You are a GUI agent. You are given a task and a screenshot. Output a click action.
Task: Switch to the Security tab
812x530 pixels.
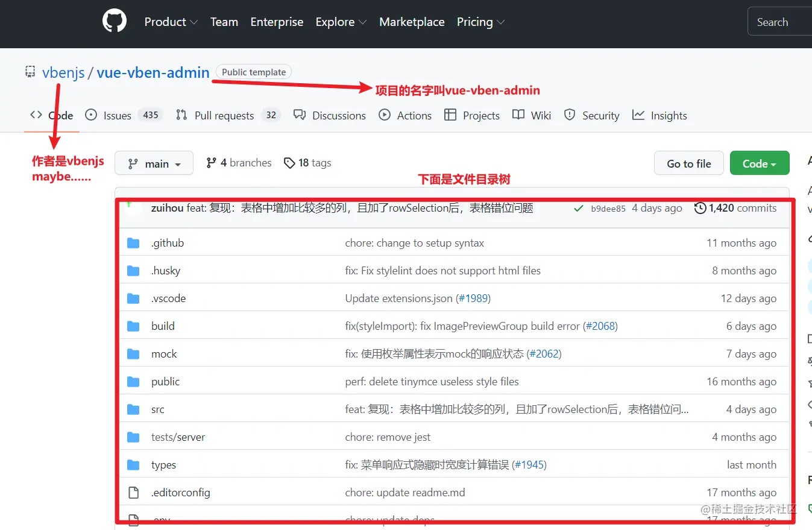point(591,115)
